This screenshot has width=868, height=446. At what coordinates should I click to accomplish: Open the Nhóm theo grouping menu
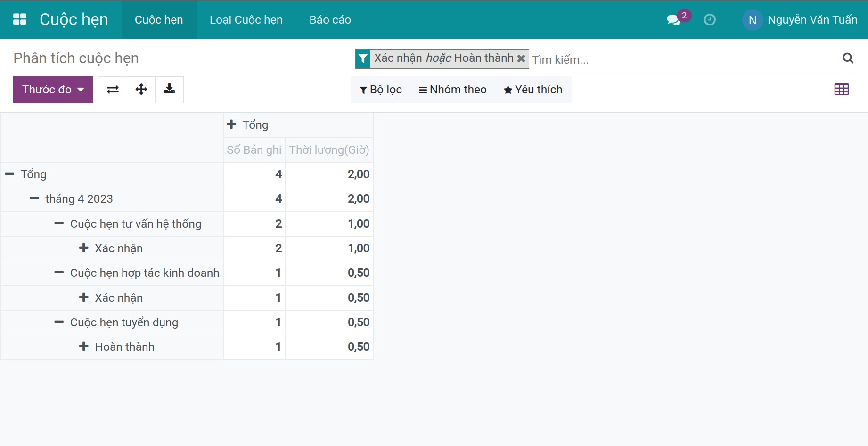[452, 90]
